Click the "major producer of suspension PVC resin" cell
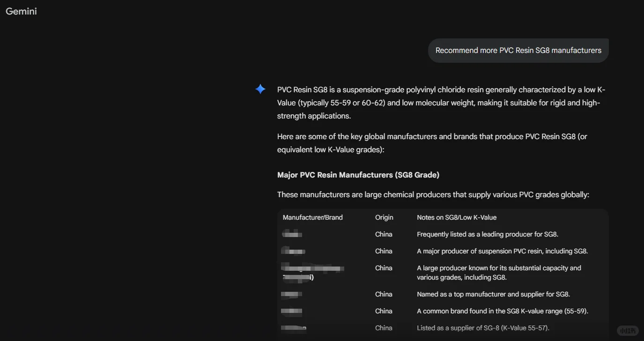This screenshot has width=644, height=341. coord(502,251)
